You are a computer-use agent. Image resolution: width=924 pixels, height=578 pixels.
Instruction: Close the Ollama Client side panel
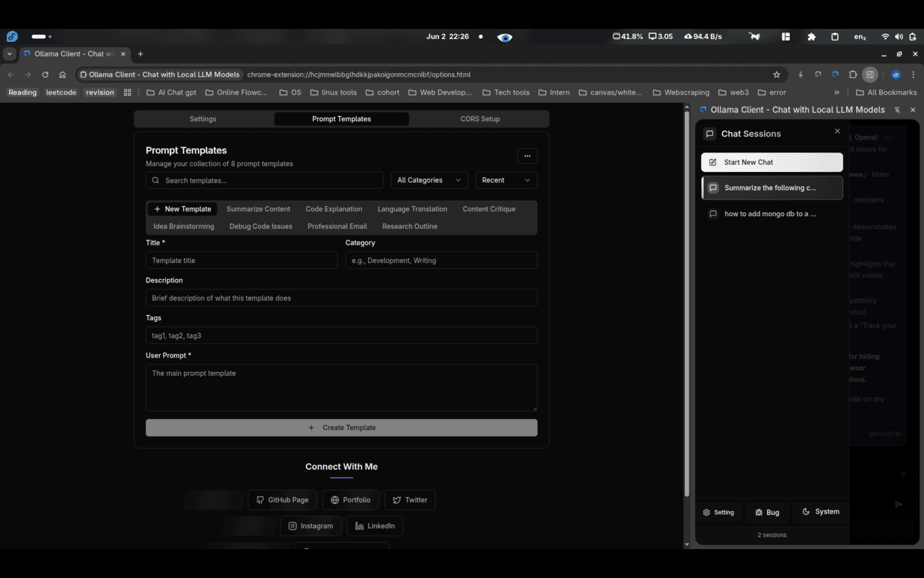click(912, 110)
